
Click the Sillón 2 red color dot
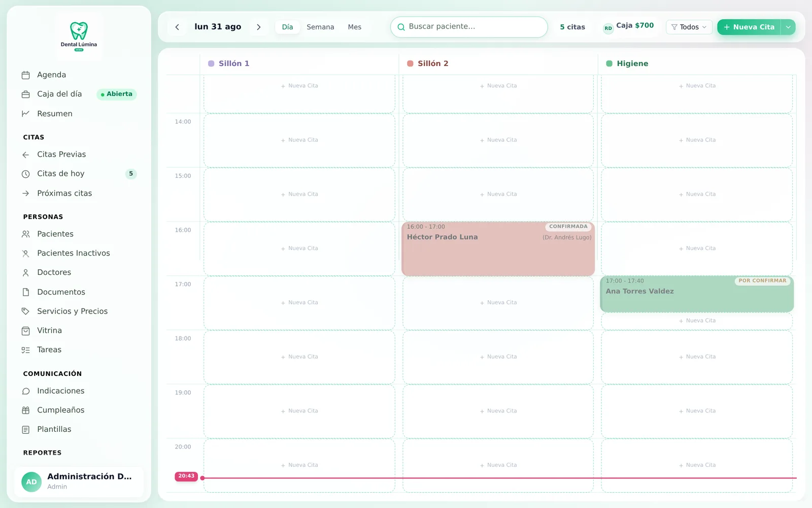tap(410, 63)
